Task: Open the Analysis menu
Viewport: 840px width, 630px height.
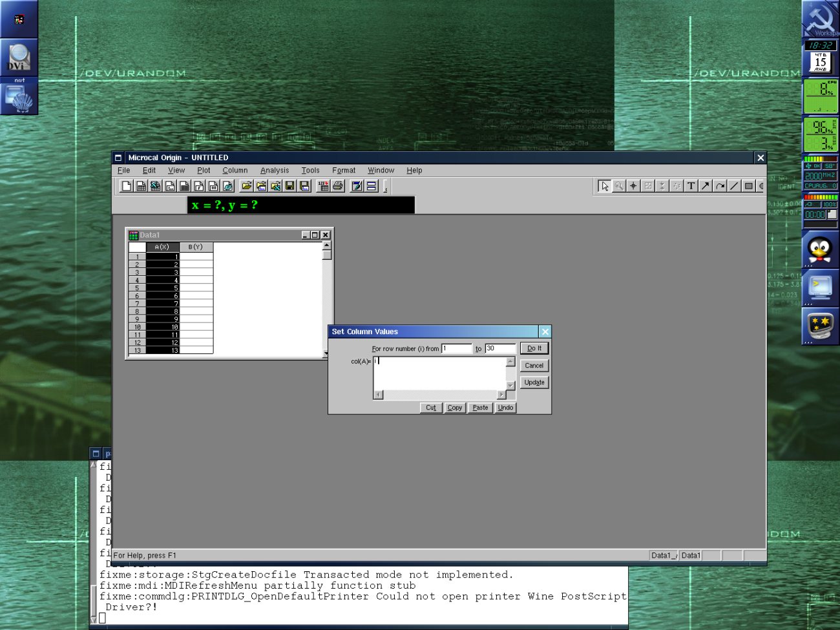Action: tap(275, 171)
